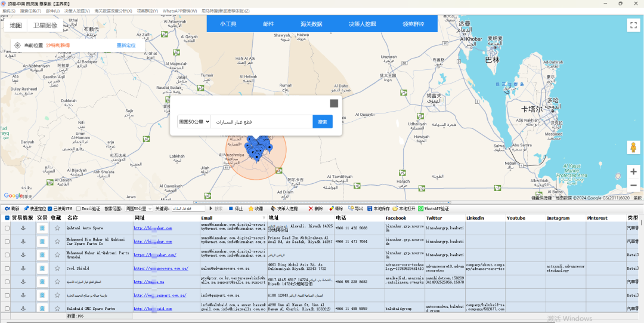Click the 重新定位 relocate link

(126, 45)
